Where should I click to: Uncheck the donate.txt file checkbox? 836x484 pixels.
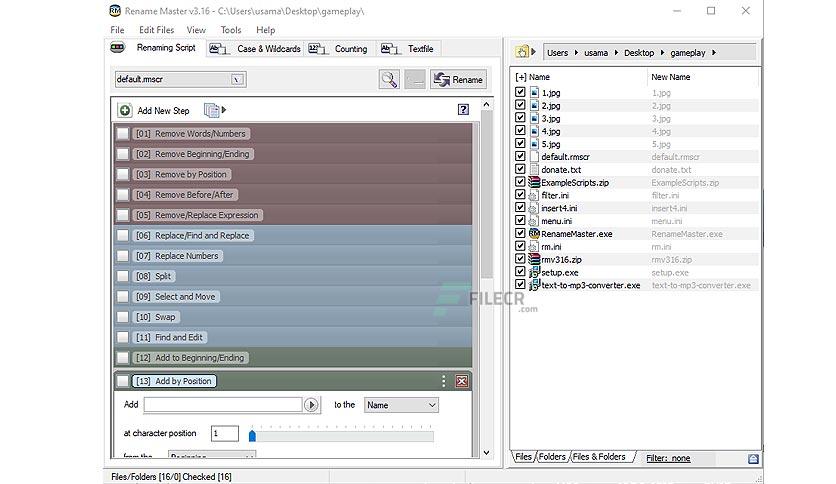coord(520,169)
